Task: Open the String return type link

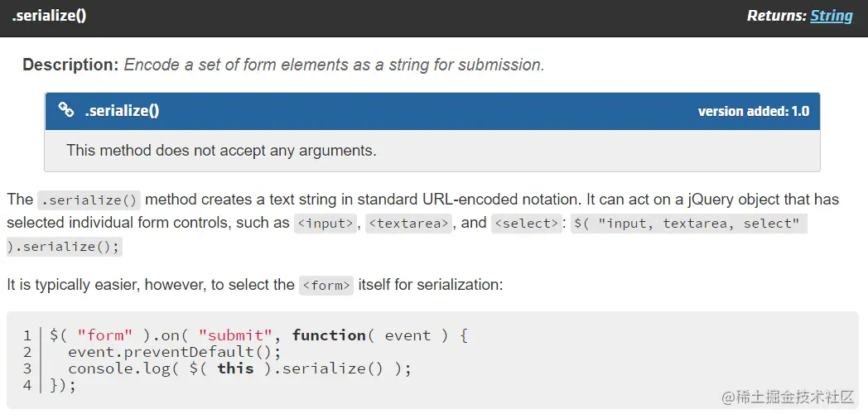Action: 832,16
